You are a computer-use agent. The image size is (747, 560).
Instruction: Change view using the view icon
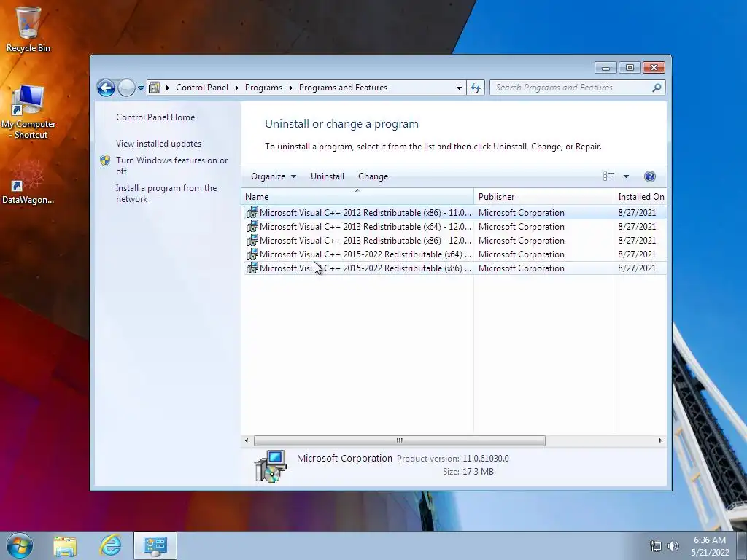(609, 176)
